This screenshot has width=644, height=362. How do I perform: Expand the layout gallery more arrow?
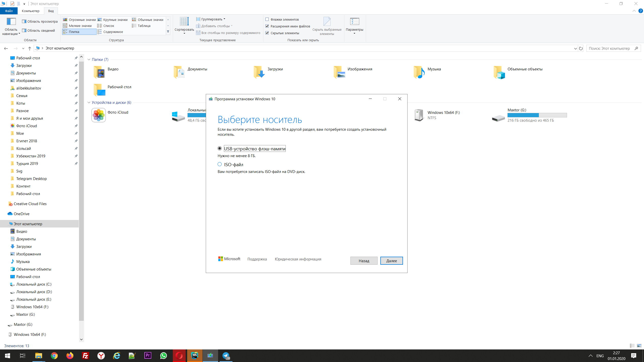(x=168, y=32)
